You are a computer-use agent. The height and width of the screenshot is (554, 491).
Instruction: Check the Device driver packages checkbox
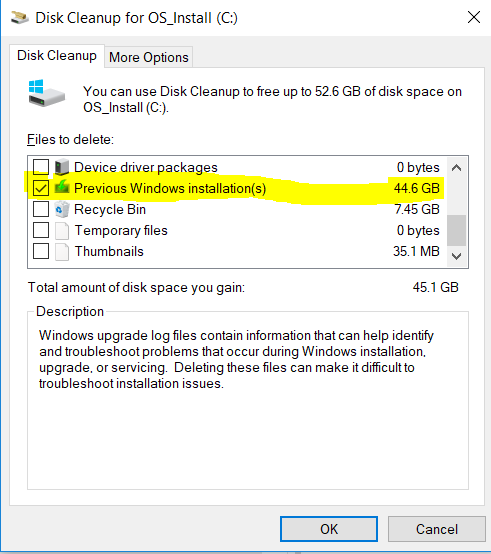click(x=41, y=167)
